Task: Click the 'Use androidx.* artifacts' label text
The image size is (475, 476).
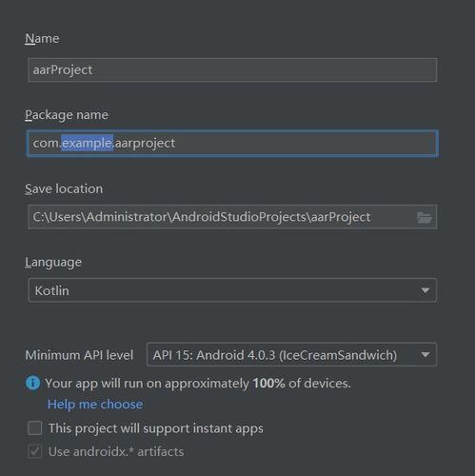Action: [116, 451]
